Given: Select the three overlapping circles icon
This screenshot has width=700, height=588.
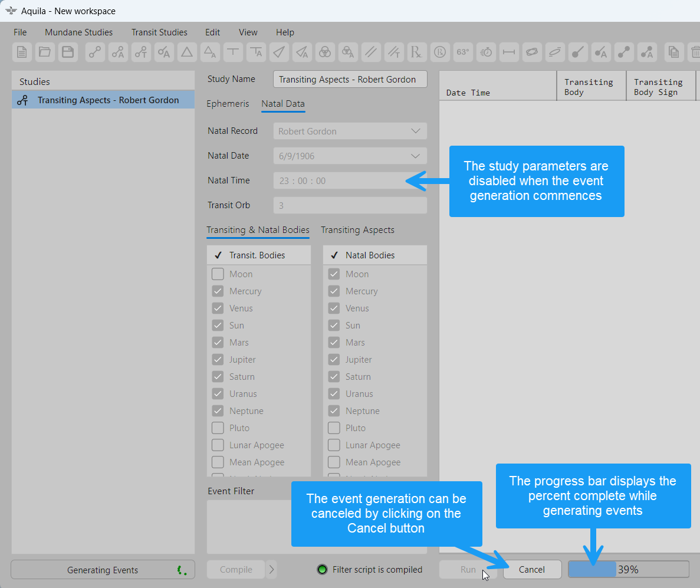Looking at the screenshot, I should [325, 52].
